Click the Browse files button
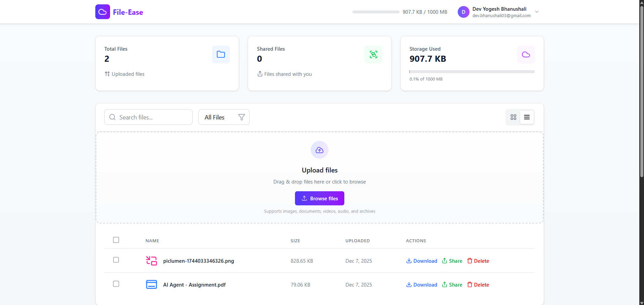 319,198
